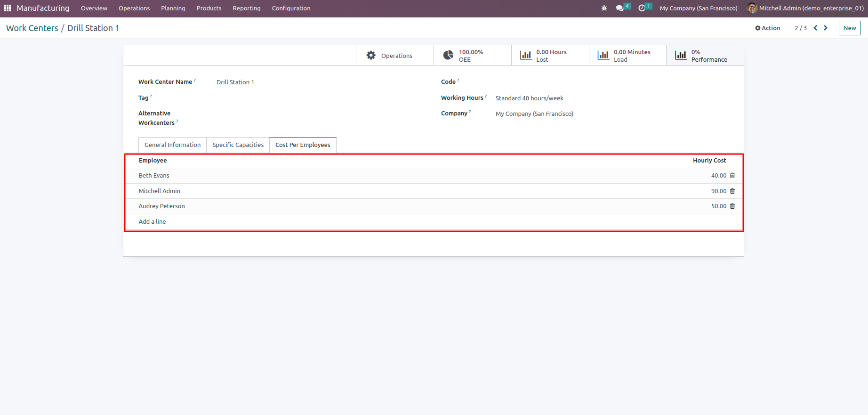This screenshot has width=868, height=415.
Task: Click Mitchell Admin user avatar
Action: (x=752, y=8)
